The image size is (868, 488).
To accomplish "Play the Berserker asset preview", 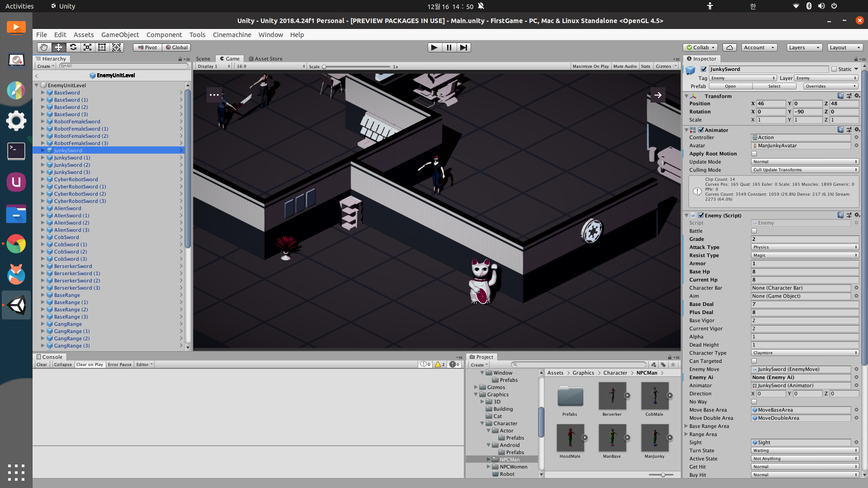I will click(627, 395).
